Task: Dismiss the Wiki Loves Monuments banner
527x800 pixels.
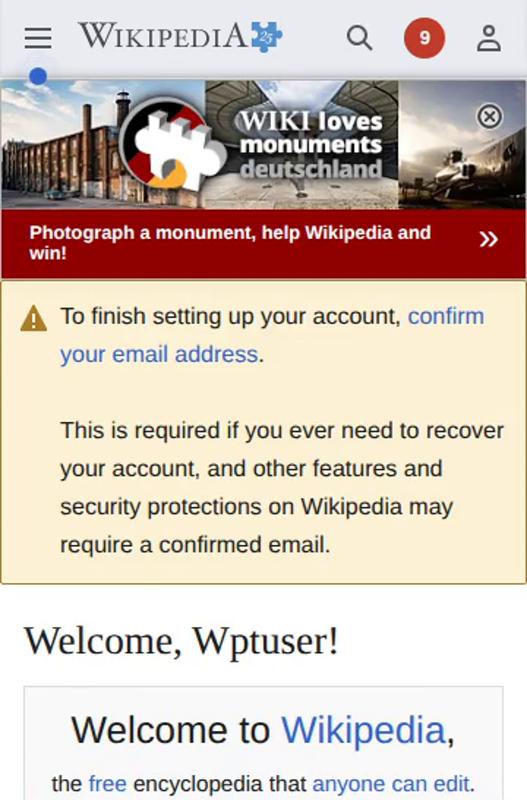Action: (x=489, y=117)
